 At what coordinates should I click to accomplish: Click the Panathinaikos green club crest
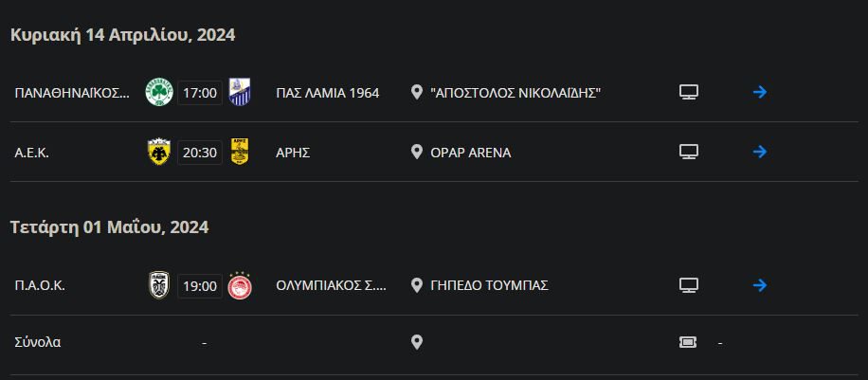click(x=158, y=93)
